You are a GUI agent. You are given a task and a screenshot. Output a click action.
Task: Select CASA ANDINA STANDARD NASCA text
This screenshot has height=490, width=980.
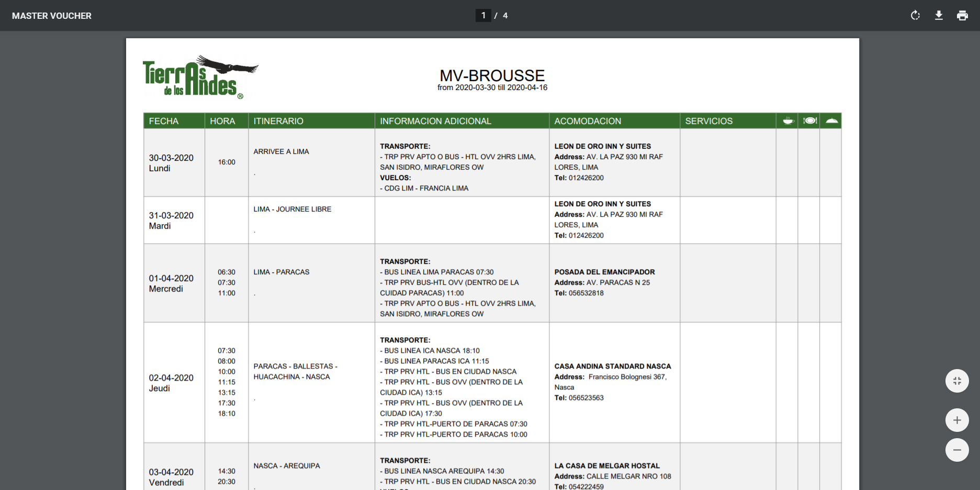612,366
